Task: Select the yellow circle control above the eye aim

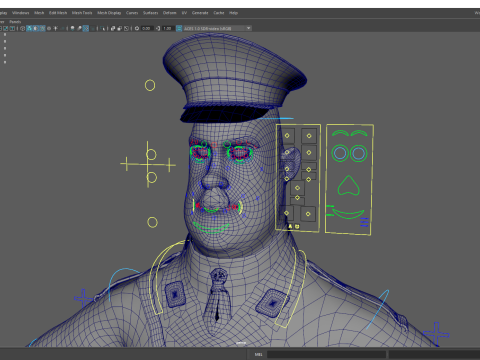Action: (150, 85)
